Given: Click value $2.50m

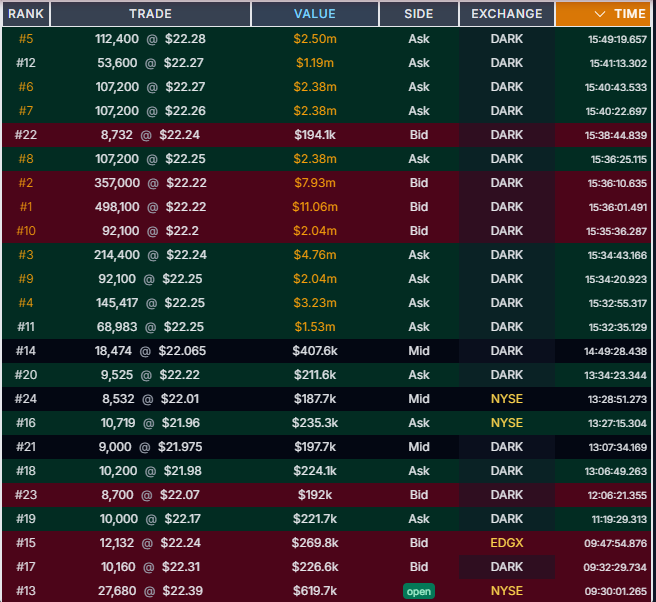Looking at the screenshot, I should click(315, 39).
